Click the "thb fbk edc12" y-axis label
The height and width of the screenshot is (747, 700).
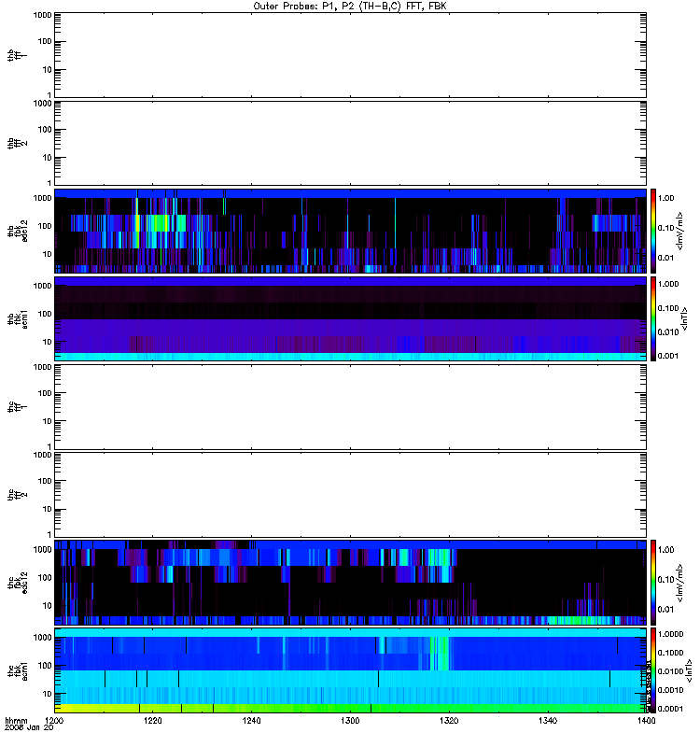18,231
